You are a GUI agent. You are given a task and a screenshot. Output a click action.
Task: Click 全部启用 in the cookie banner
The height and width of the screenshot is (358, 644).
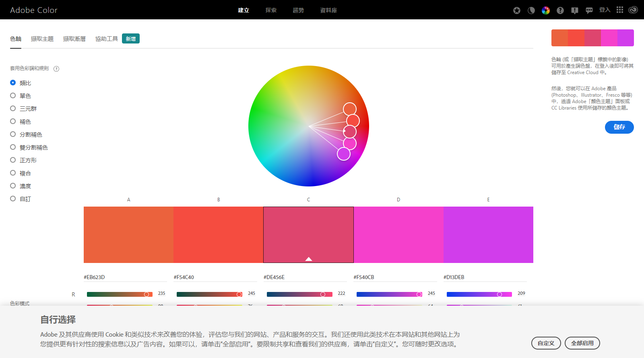pos(582,343)
